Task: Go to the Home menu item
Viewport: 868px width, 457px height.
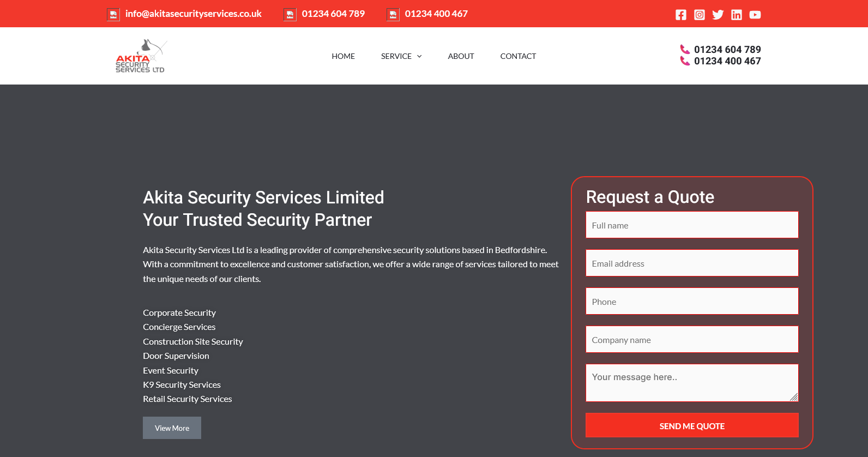Action: (343, 56)
